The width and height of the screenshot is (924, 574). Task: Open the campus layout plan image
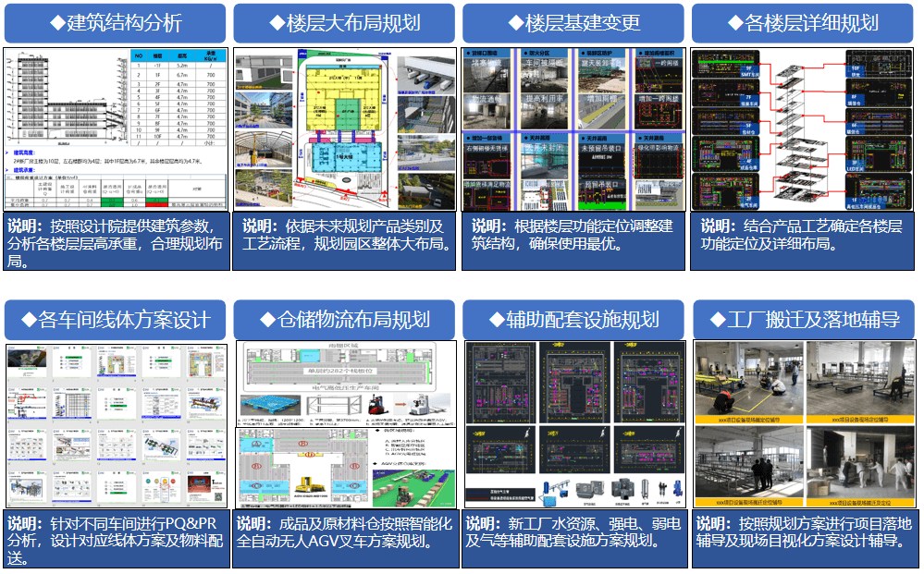coord(344,129)
